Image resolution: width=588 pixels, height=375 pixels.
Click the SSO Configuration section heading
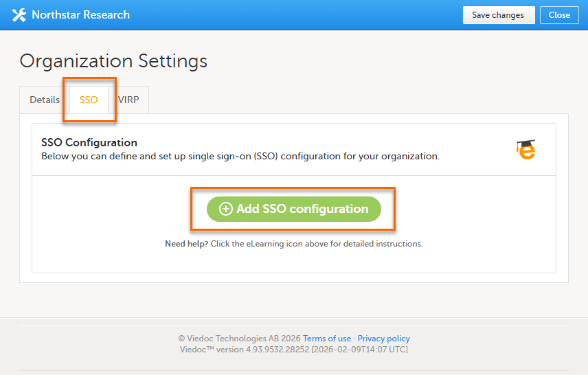point(89,143)
